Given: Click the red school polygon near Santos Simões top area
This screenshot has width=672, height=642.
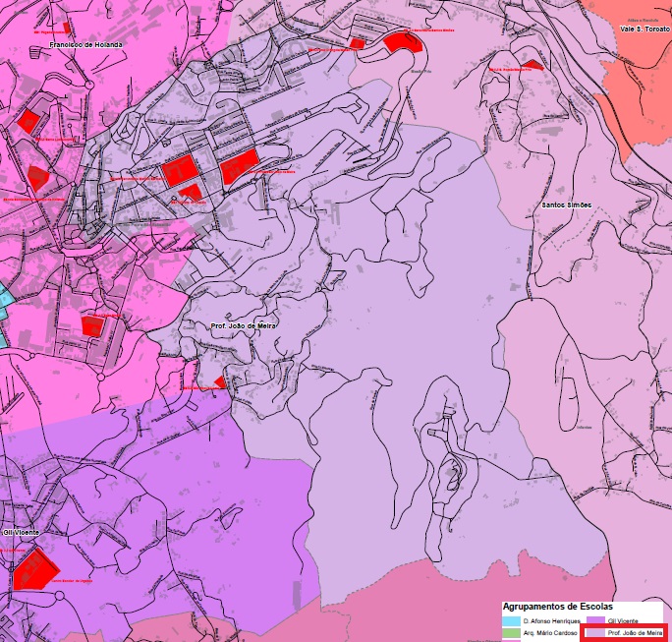Looking at the screenshot, I should [x=533, y=65].
